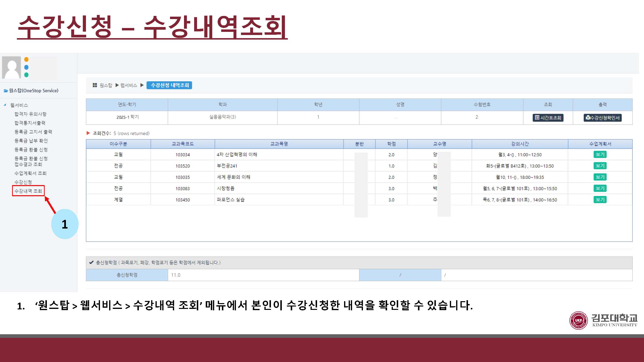Click the arrow before 웹서비스 breadcrumb
The width and height of the screenshot is (644, 362).
(117, 85)
